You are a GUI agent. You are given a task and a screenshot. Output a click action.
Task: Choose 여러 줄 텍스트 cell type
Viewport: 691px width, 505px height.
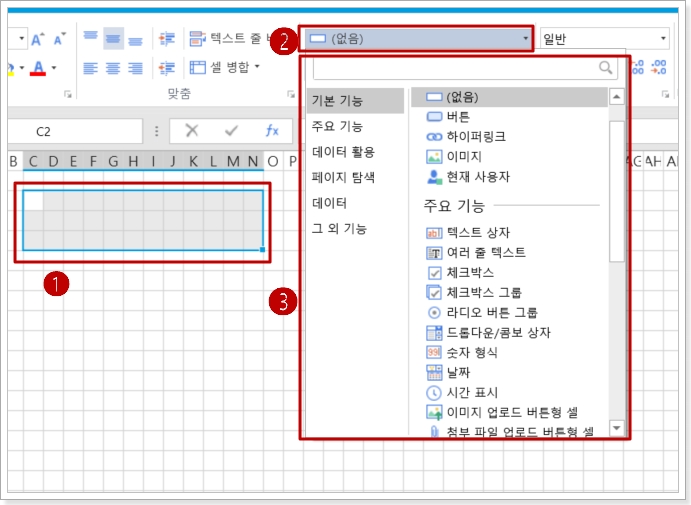click(x=486, y=253)
